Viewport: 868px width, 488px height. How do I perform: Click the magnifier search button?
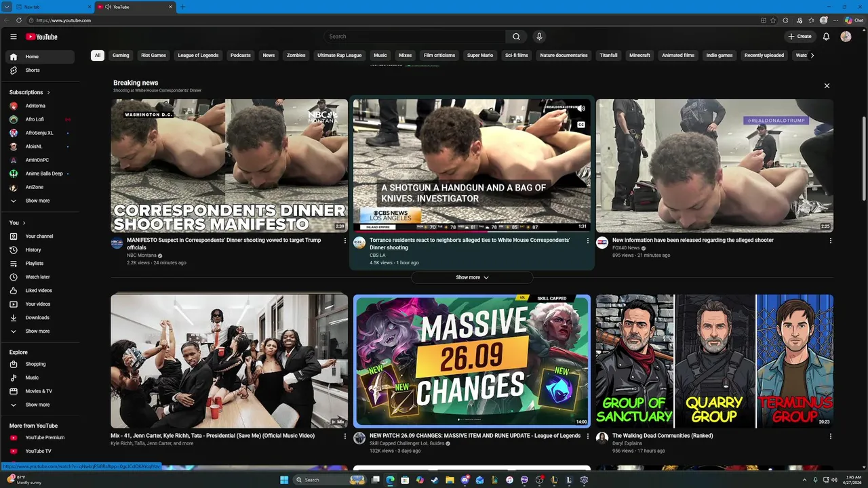[516, 37]
